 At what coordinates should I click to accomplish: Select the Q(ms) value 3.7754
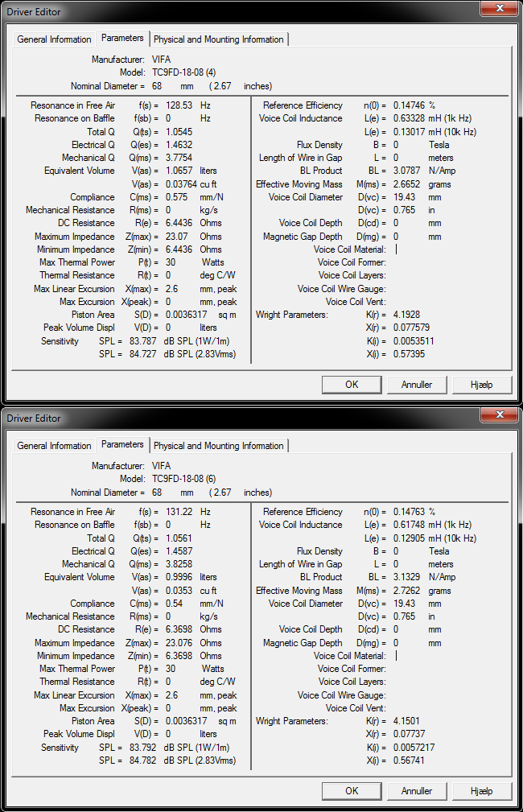(x=179, y=158)
